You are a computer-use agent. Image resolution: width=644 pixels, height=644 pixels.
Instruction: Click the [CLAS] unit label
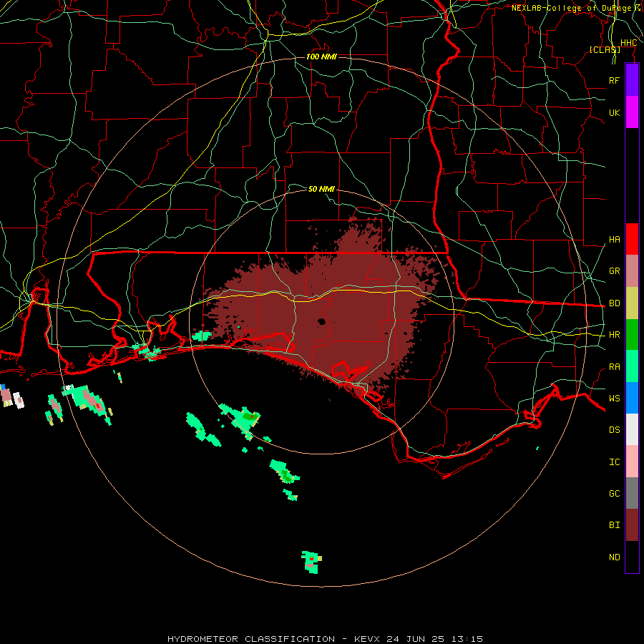(x=605, y=49)
